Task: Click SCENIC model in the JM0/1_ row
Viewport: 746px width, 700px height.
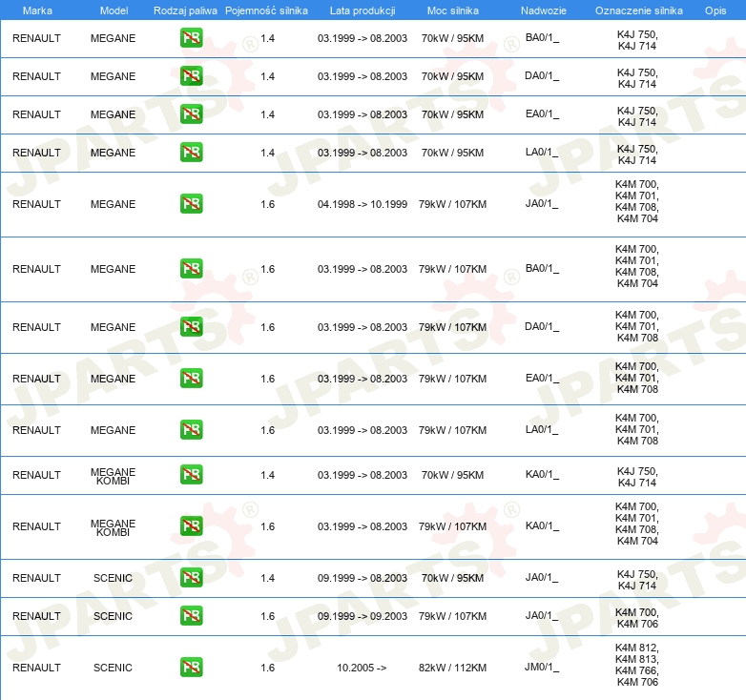Action: 113,668
